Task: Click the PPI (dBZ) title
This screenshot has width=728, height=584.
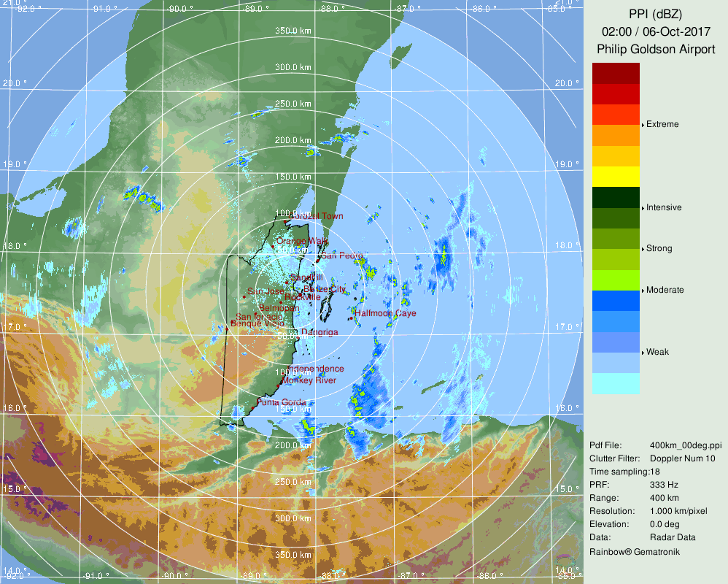Action: [x=656, y=14]
